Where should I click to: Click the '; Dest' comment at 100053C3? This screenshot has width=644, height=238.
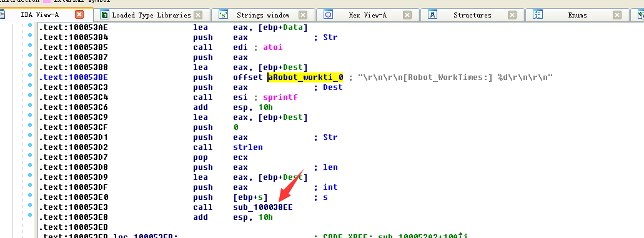[x=328, y=87]
